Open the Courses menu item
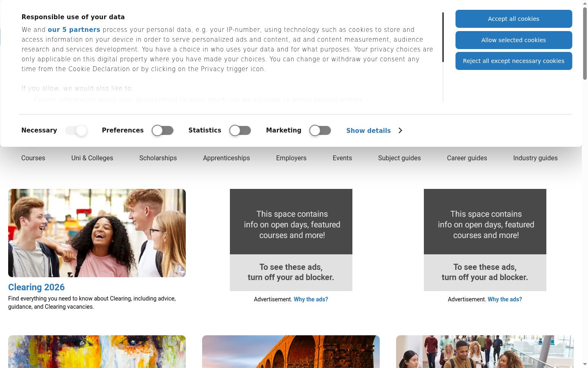This screenshot has height=368, width=588. click(33, 158)
